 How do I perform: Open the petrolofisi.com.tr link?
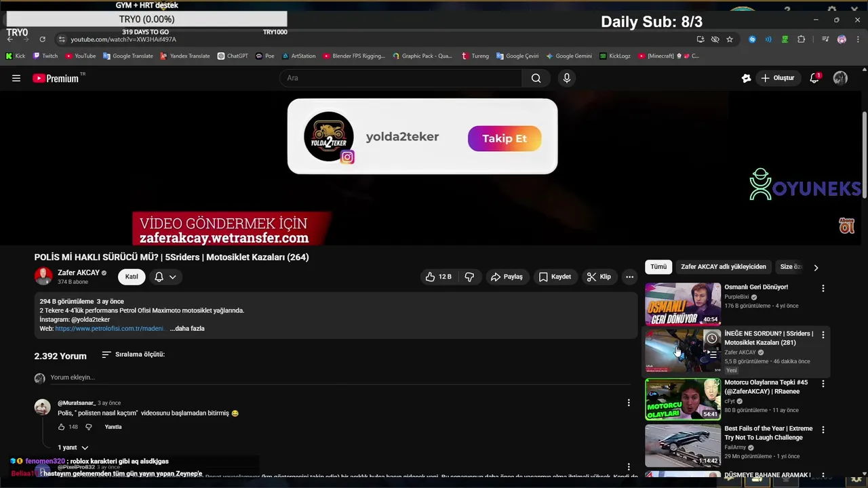click(109, 329)
